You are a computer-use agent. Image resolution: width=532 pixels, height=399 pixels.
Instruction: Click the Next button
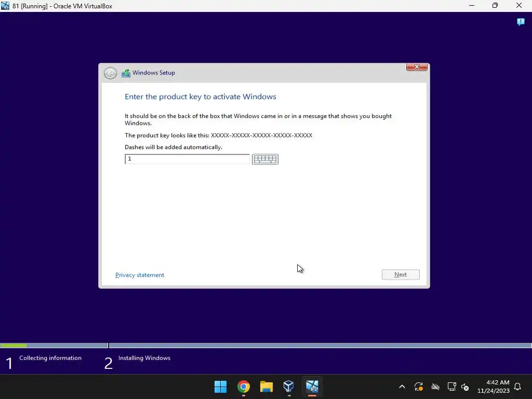point(401,274)
